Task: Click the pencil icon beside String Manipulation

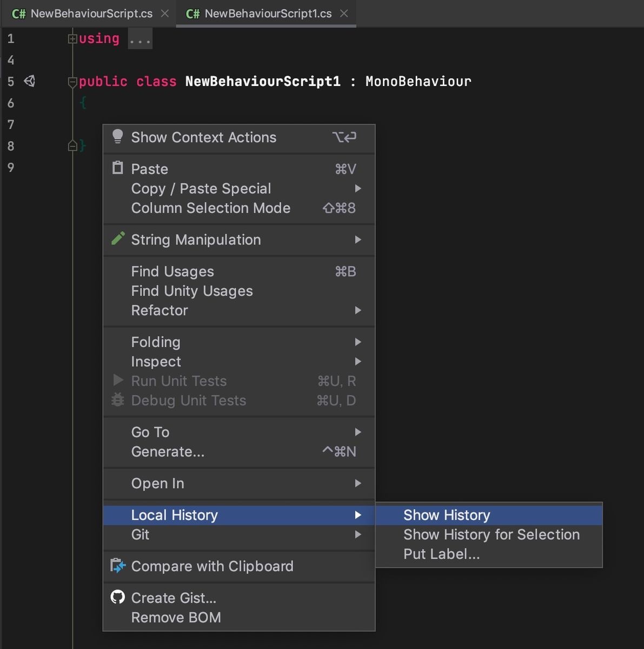Action: (x=118, y=239)
